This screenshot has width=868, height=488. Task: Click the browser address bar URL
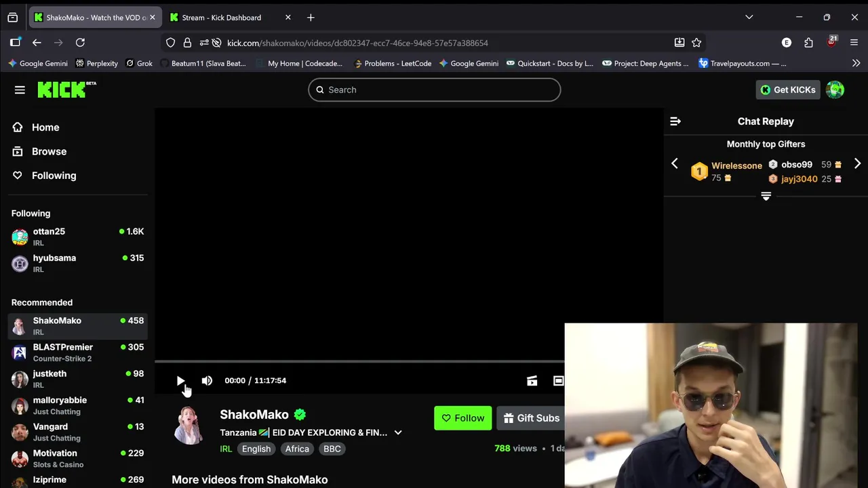pos(357,43)
